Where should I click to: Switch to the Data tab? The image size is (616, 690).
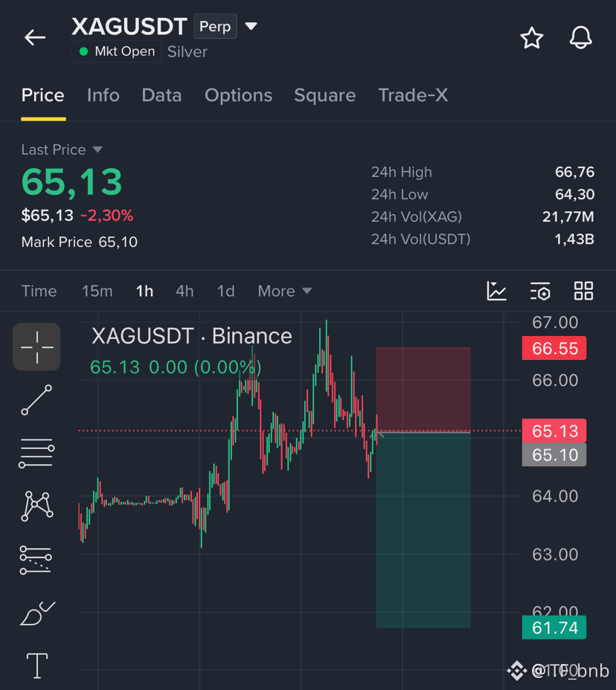[x=161, y=95]
